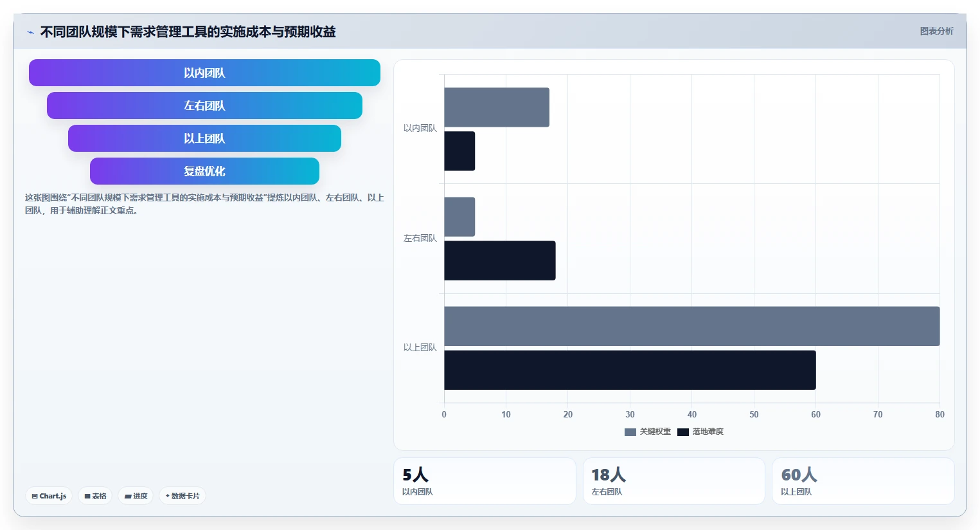Open the 60人 以上团队 data card
This screenshot has width=980, height=530.
click(x=863, y=481)
